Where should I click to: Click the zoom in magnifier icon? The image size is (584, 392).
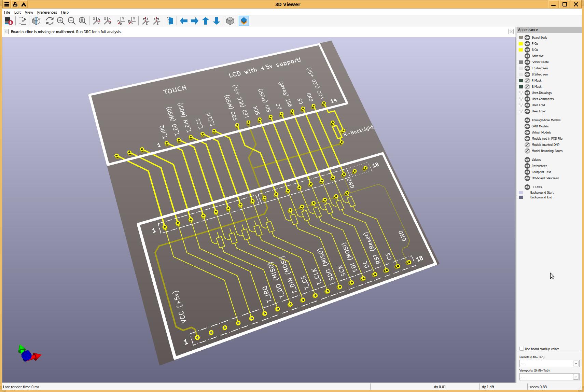[x=61, y=21]
